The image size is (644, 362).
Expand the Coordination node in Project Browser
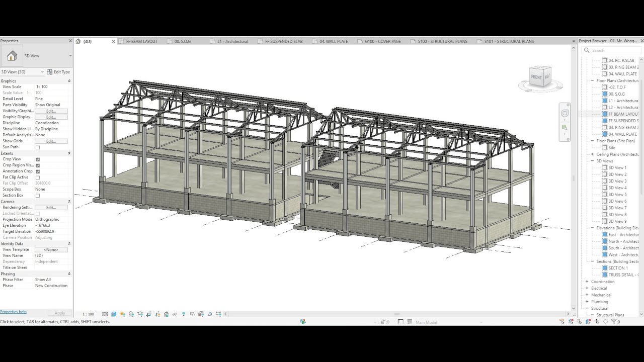(x=587, y=282)
